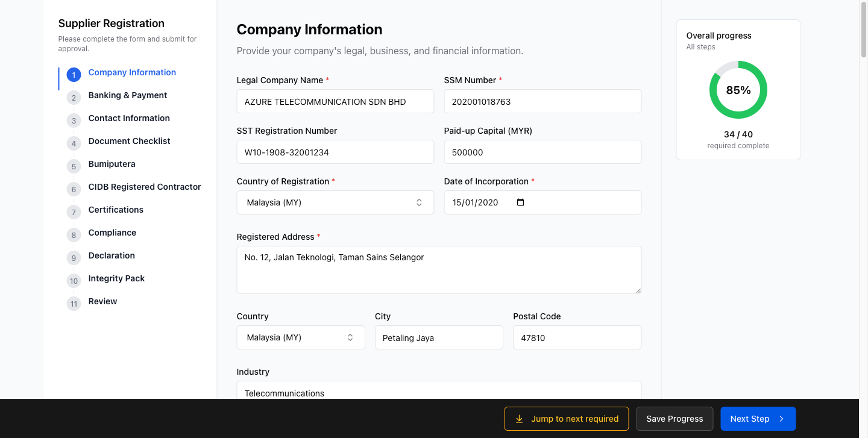
Task: Click the step 3 number circle
Action: (x=74, y=121)
